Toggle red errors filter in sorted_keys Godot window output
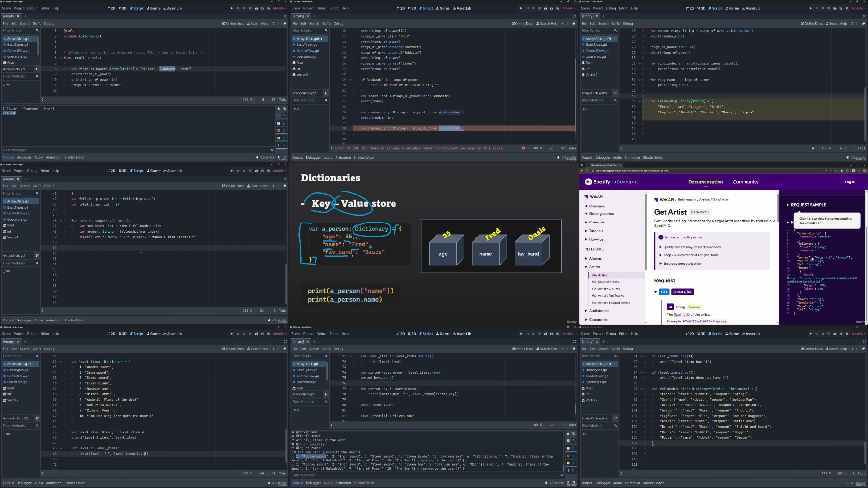 click(x=571, y=456)
